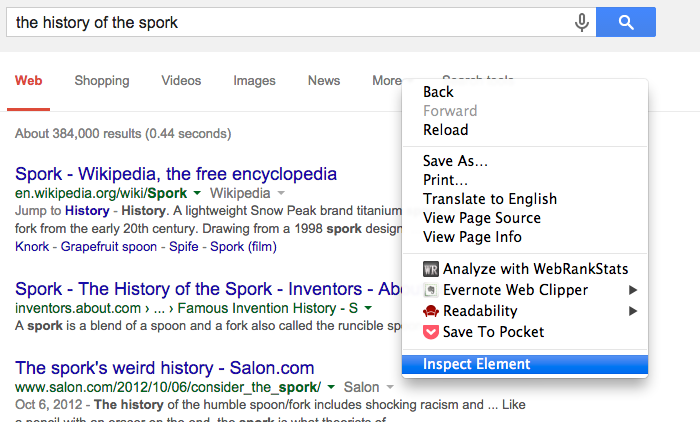
Task: Choose Translate to English menu item
Action: (490, 199)
